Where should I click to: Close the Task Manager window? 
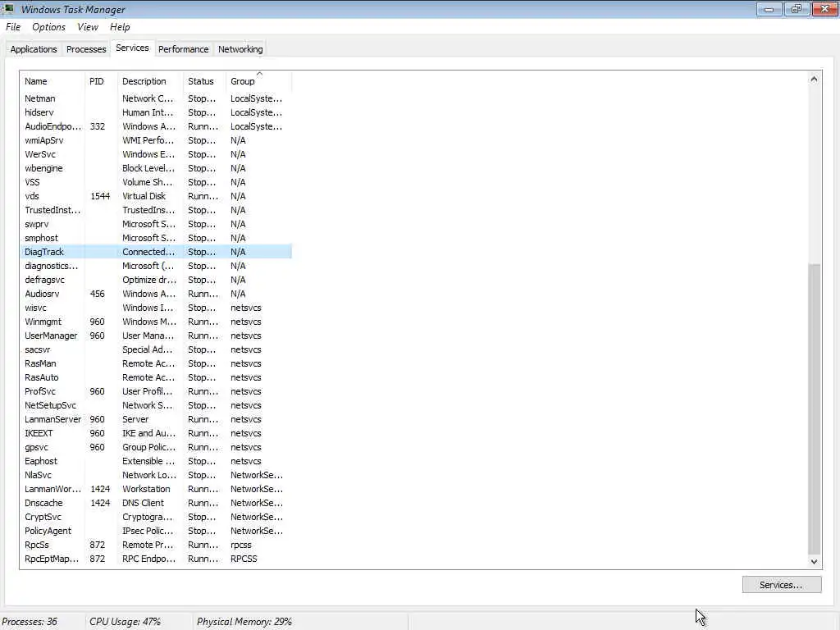tap(825, 9)
